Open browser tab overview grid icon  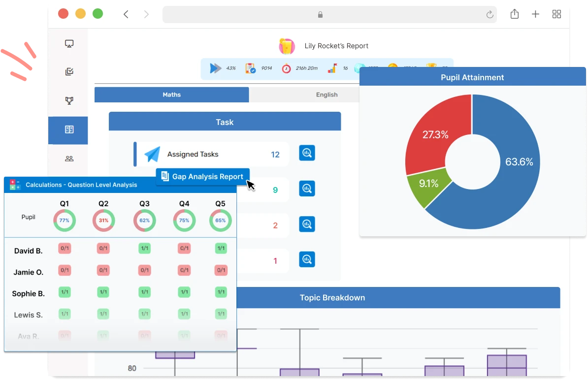coord(556,14)
